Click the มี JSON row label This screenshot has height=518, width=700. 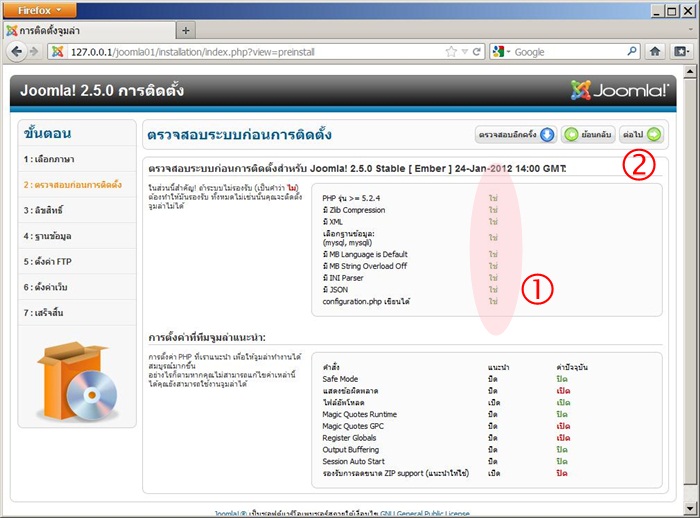pyautogui.click(x=335, y=289)
